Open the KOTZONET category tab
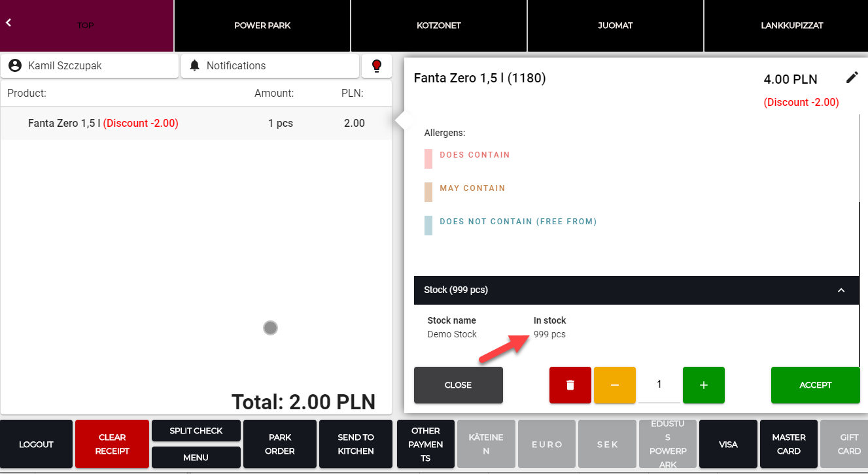The width and height of the screenshot is (868, 474). 439,25
